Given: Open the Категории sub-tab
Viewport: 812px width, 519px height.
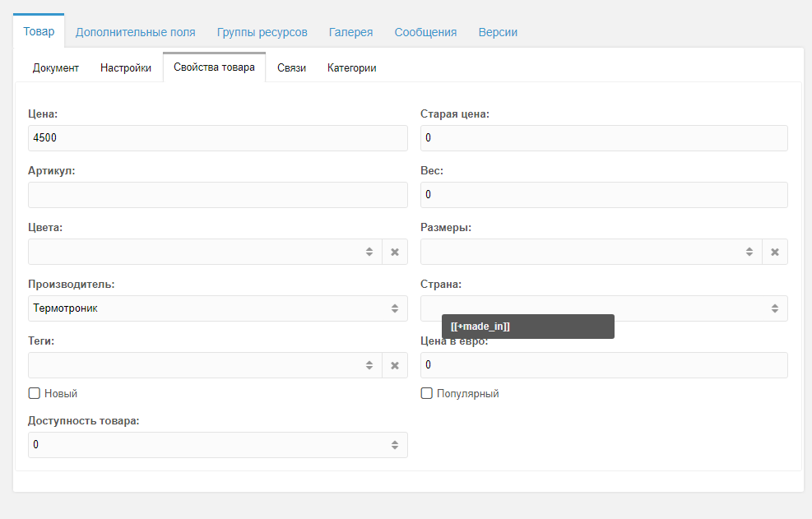Looking at the screenshot, I should [x=351, y=67].
